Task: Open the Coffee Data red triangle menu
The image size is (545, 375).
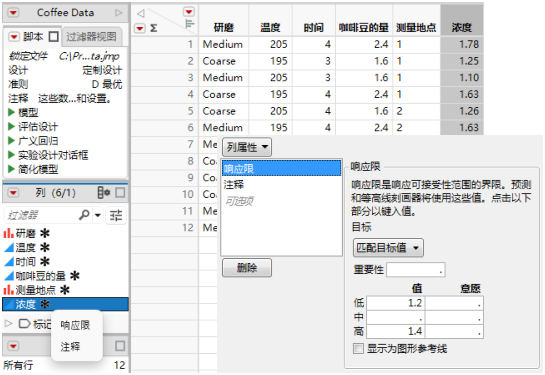Action: (13, 13)
